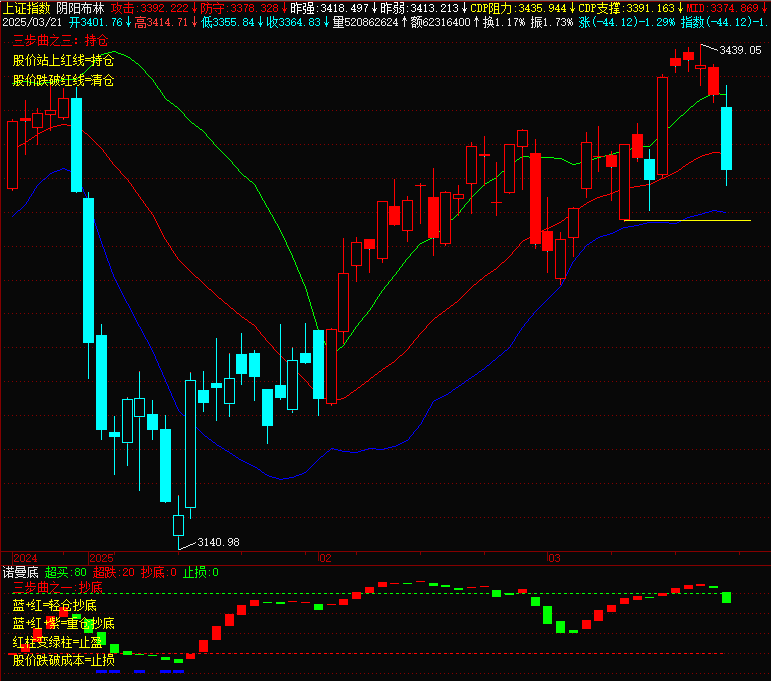Click the 2025/03/21 date field
Screen dimensions: 771x681
coord(32,21)
